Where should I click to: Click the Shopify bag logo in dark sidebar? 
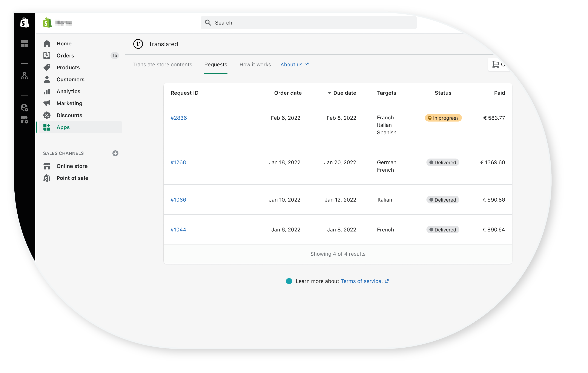point(25,23)
